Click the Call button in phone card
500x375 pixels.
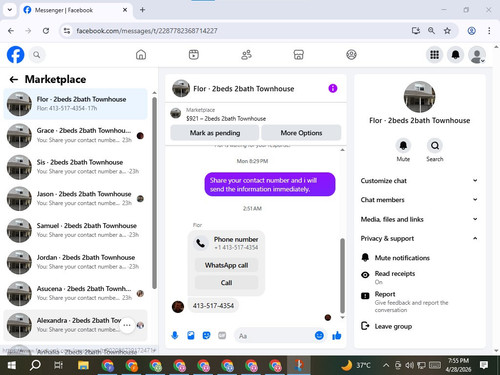[226, 283]
